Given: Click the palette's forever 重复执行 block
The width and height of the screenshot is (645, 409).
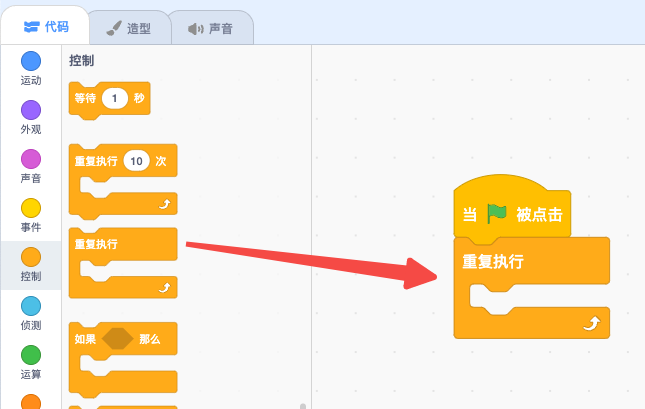Looking at the screenshot, I should click(123, 263).
